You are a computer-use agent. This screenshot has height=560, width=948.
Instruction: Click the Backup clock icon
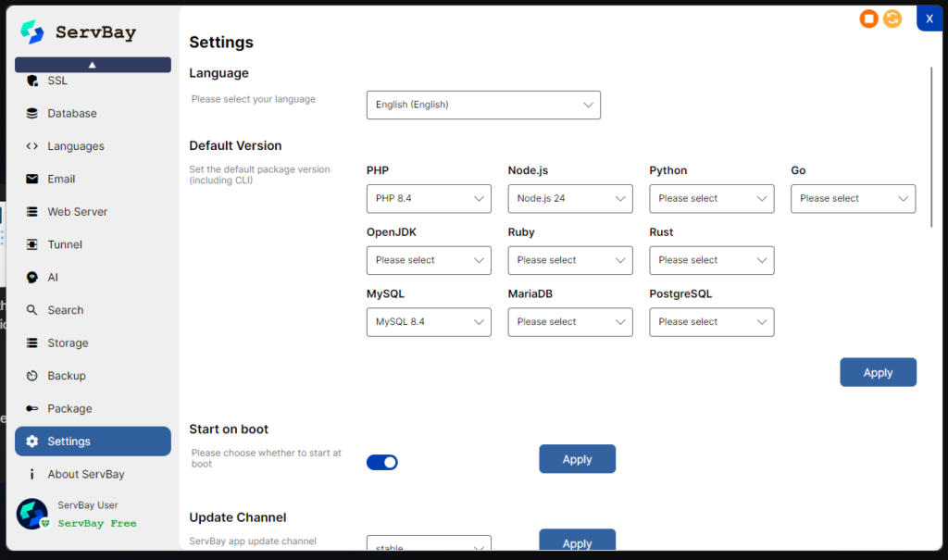pos(32,376)
